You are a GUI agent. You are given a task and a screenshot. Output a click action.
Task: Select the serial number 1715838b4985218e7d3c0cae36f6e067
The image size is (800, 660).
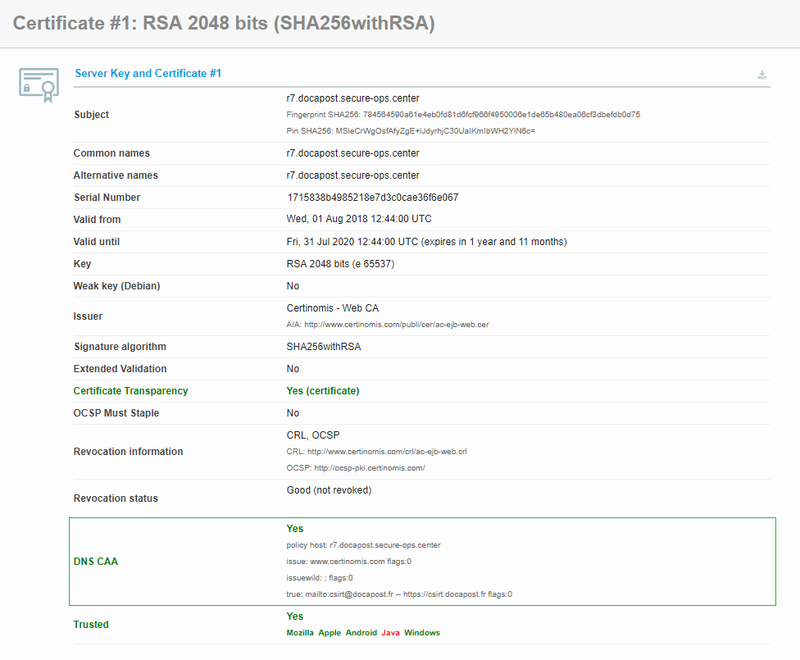click(372, 197)
